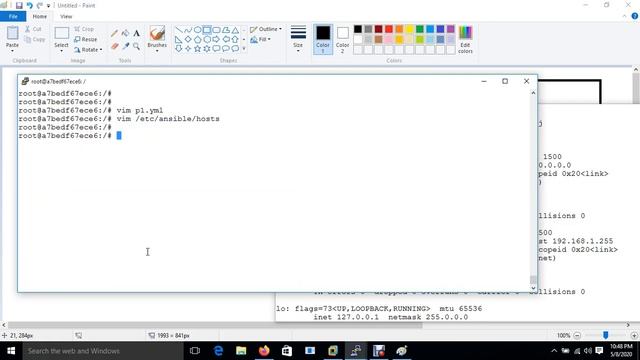Click the Crop button

(x=84, y=29)
